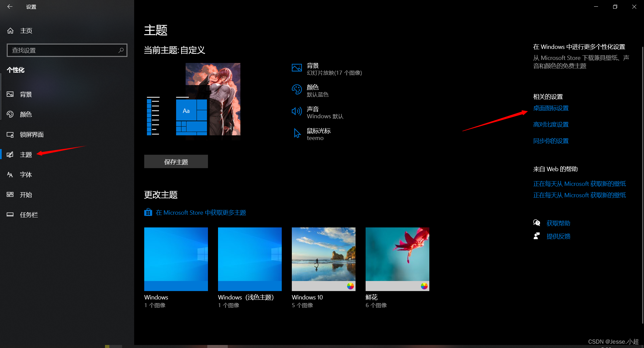Select the 鲜花 flower theme thumbnail
Screen dimensions: 644x348
[x=397, y=259]
